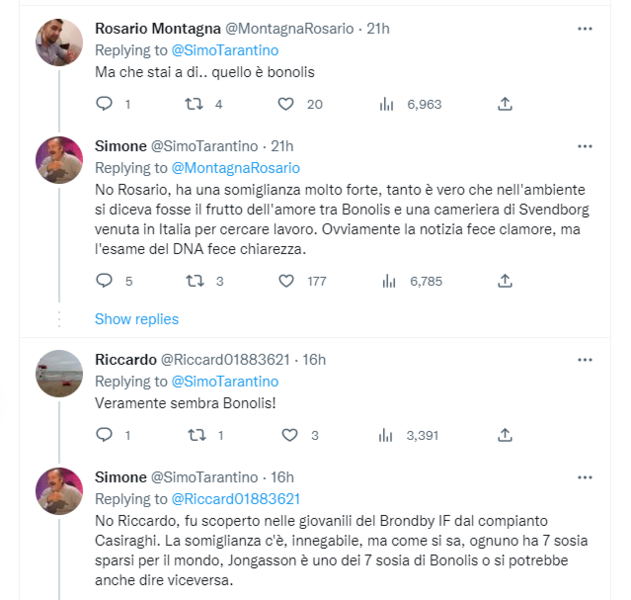The width and height of the screenshot is (631, 600).
Task: Open Rosario Montagna's profile picture
Action: coord(58,41)
